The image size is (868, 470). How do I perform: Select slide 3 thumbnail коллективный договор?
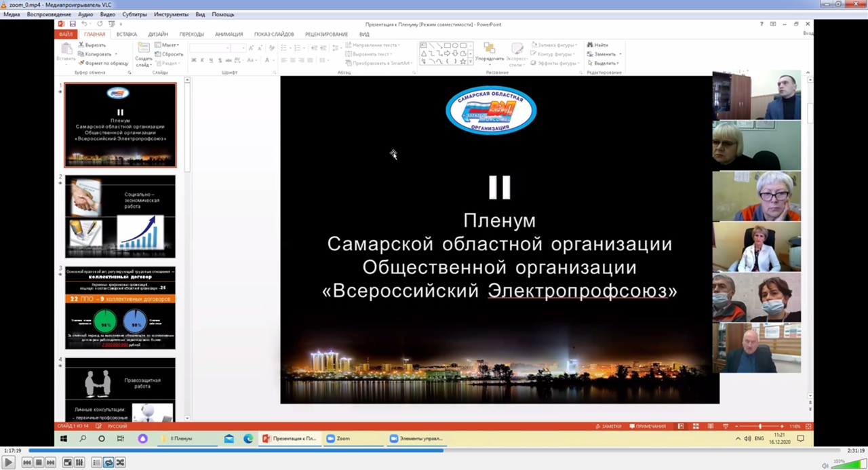click(120, 308)
